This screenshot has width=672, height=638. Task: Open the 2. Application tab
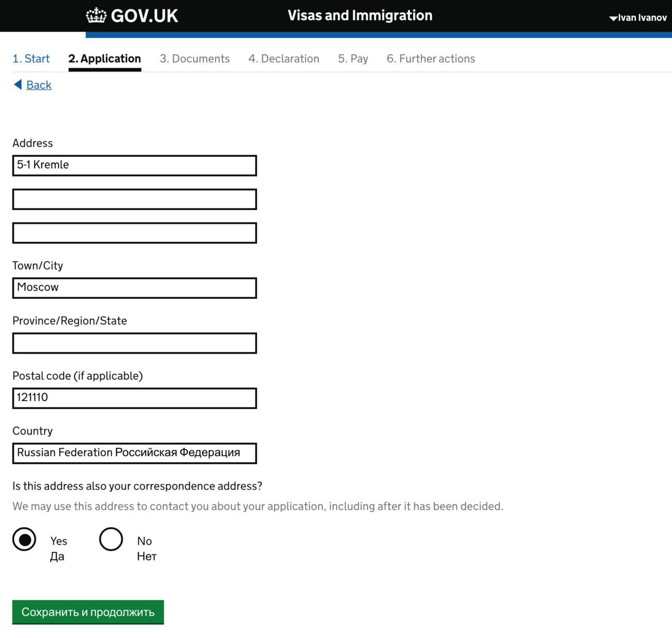pos(105,58)
